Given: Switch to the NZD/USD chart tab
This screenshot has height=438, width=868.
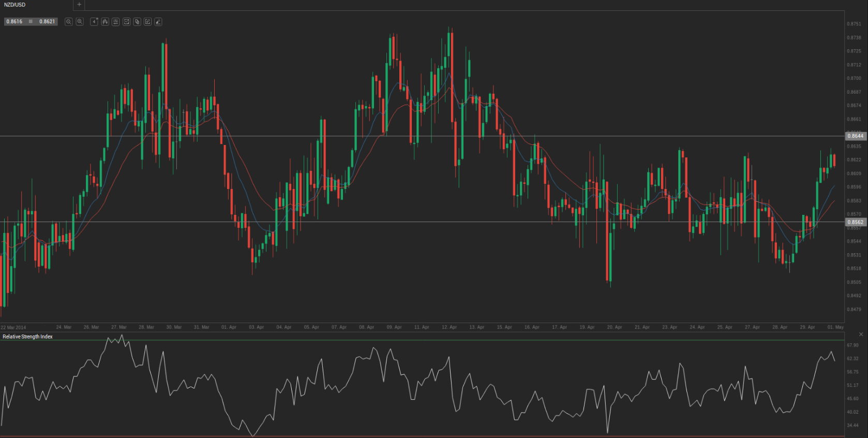Looking at the screenshot, I should point(16,5).
